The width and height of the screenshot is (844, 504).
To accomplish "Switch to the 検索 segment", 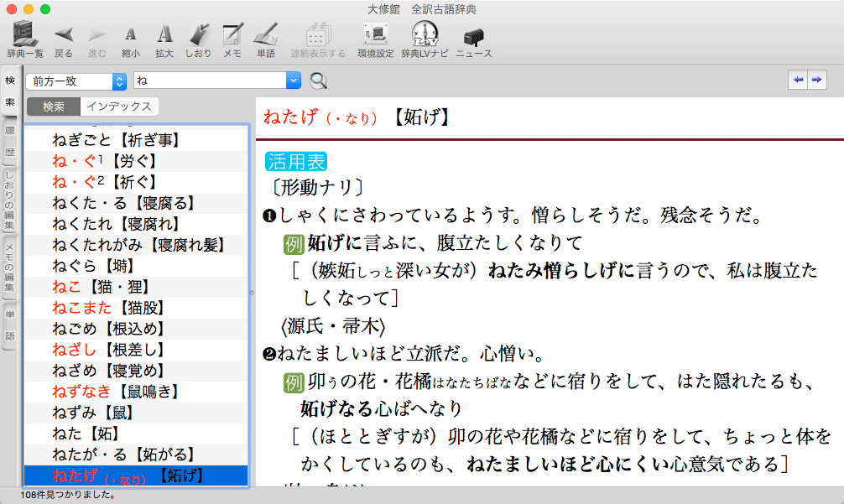I will tap(54, 107).
